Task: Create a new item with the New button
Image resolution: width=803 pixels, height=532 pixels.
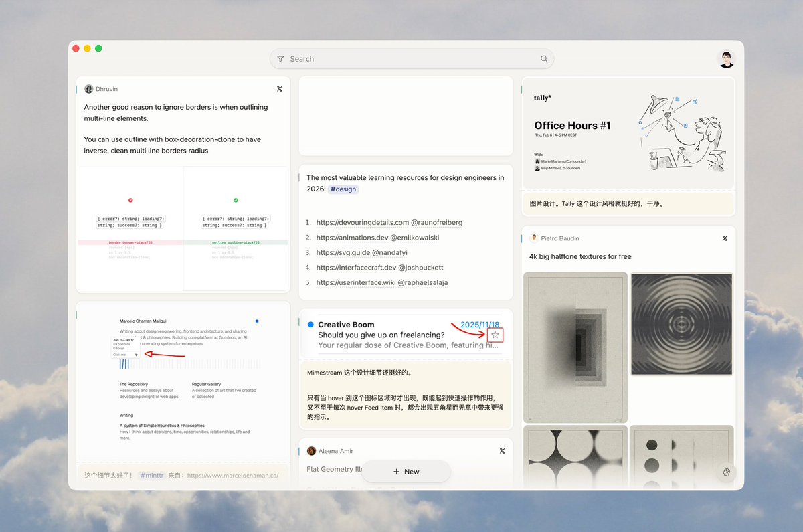Action: [406, 472]
